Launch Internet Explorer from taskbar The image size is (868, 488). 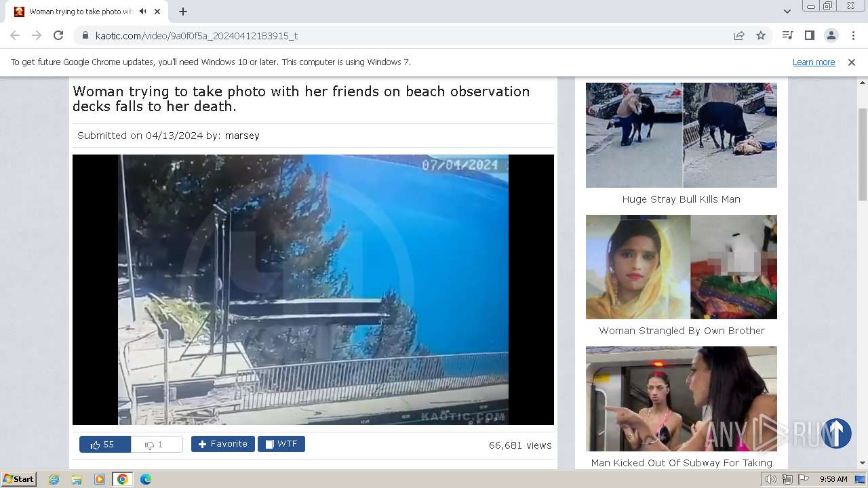(x=54, y=479)
